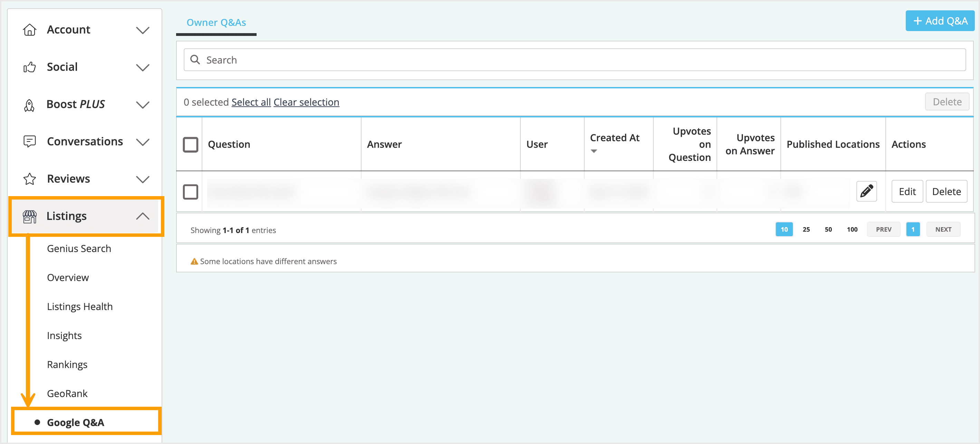Open Conversations via the chat bubble icon
Viewport: 980px width, 444px height.
30,141
